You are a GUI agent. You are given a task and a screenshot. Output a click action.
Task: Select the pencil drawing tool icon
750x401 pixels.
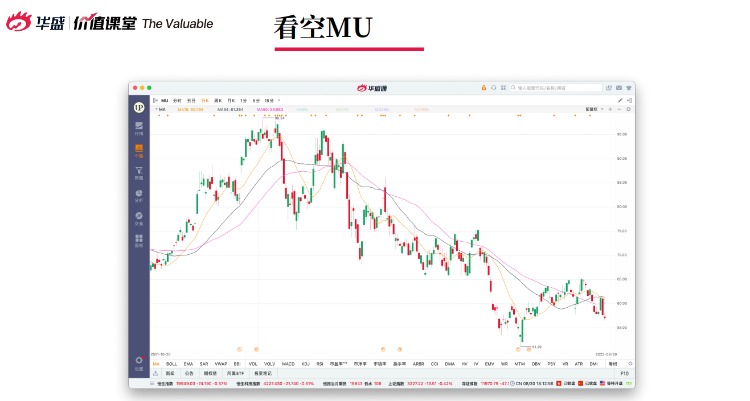click(x=620, y=100)
